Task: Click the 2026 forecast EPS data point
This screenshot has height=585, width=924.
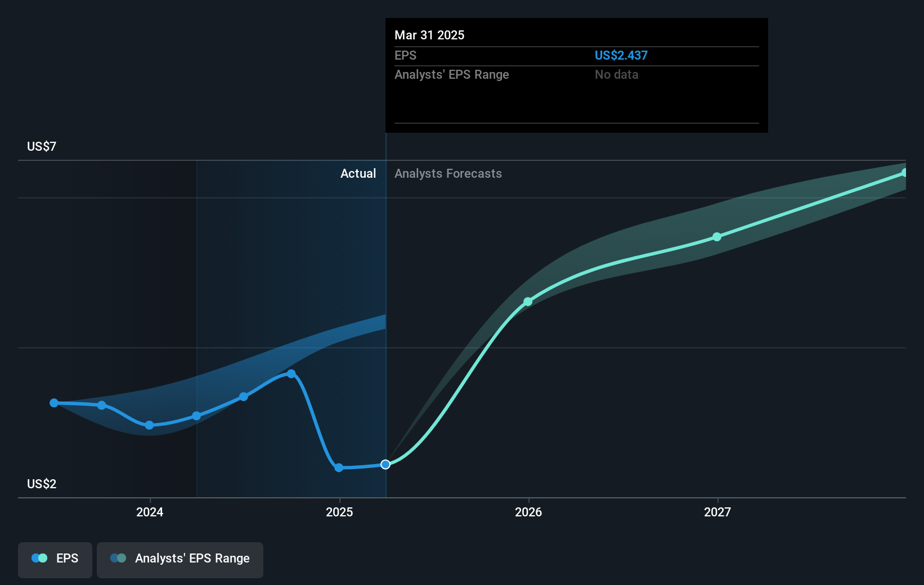Action: pyautogui.click(x=528, y=302)
